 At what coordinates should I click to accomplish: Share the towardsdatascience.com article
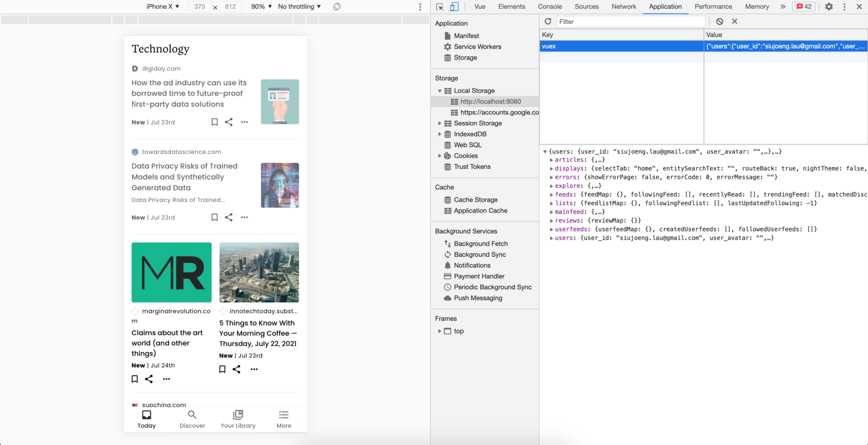(x=229, y=217)
